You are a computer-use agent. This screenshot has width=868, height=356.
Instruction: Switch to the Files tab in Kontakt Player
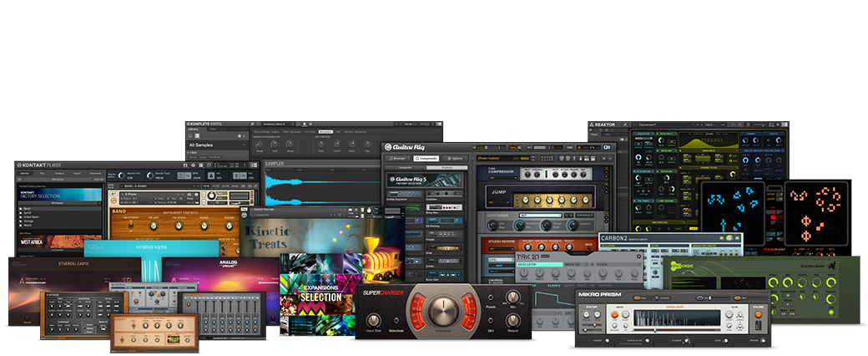coord(42,174)
